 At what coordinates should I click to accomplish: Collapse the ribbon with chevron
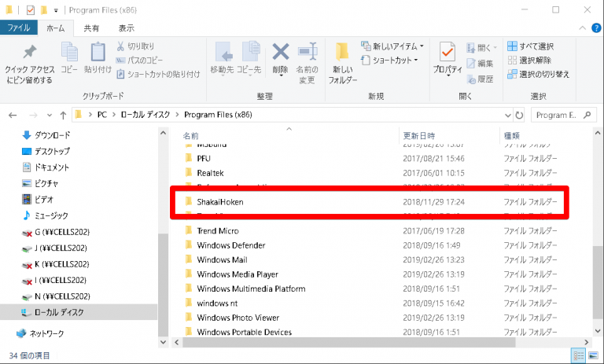point(582,28)
